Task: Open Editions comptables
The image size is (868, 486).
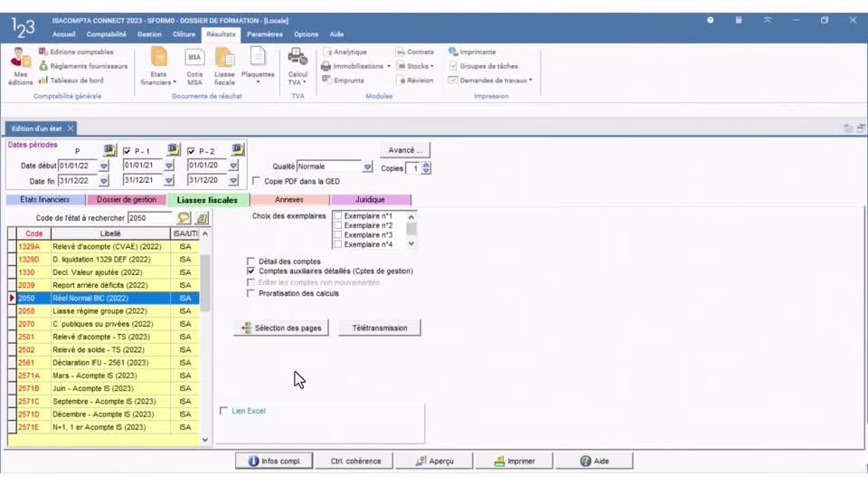Action: 76,52
